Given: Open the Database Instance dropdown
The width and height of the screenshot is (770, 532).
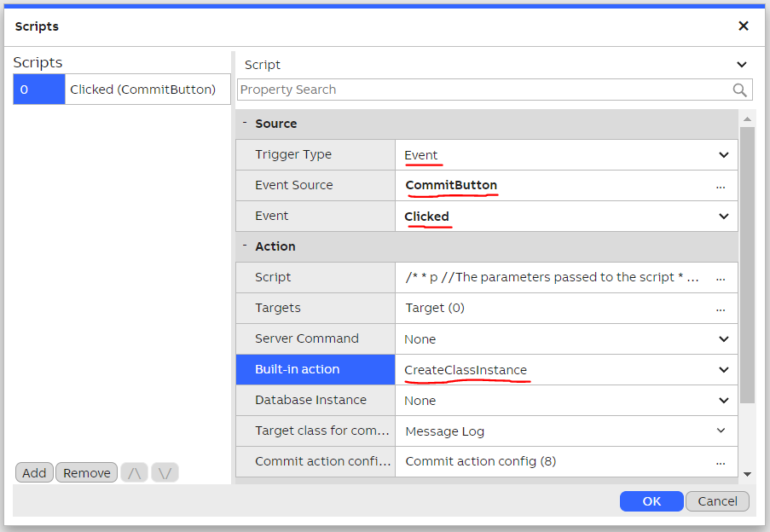Looking at the screenshot, I should click(x=722, y=400).
